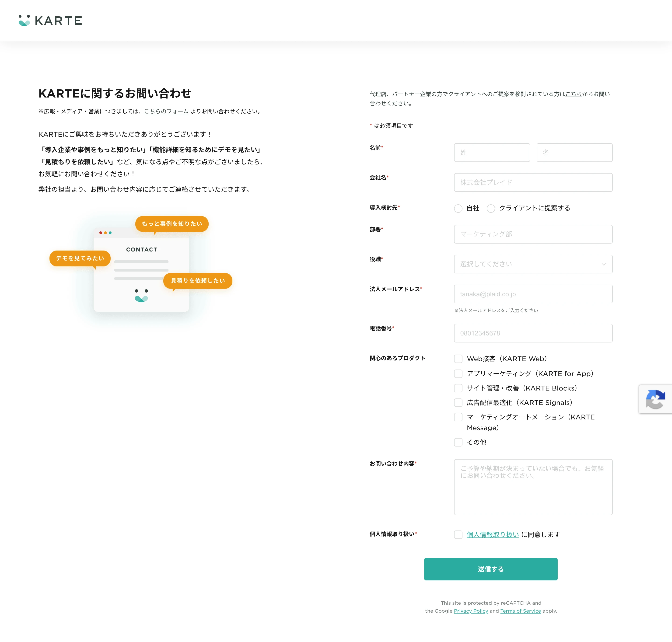The image size is (672, 642).
Task: Click the 法人メールアドレス email field
Action: pyautogui.click(x=533, y=294)
